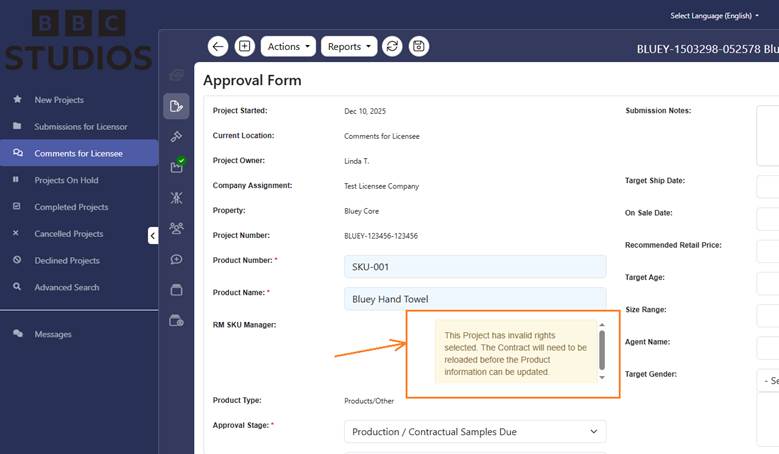Click the Product Name field Bluey Hand Towel

tap(475, 299)
